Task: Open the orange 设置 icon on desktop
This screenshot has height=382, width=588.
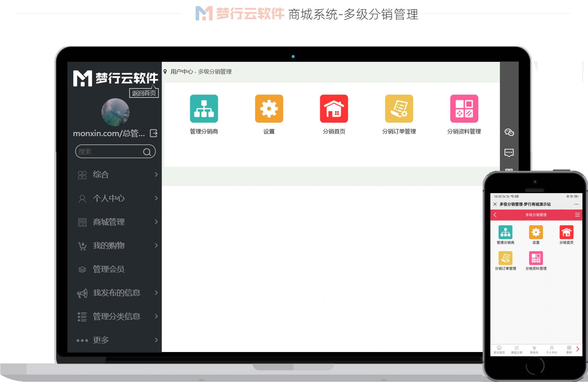Action: coord(269,109)
